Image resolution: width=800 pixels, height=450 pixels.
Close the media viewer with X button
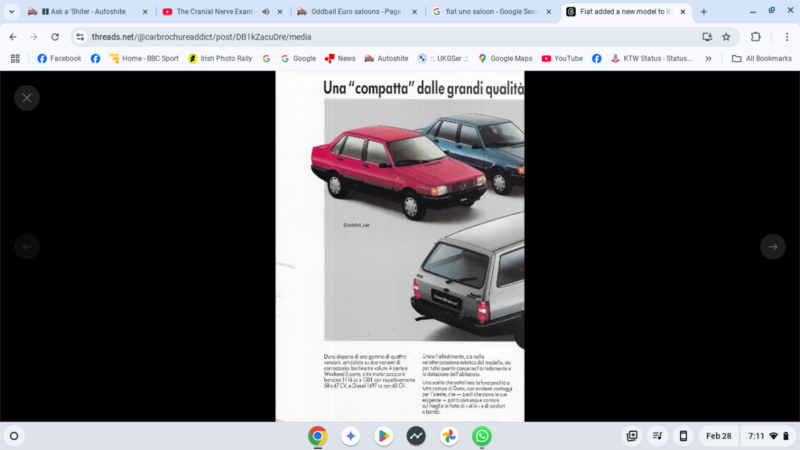click(27, 98)
